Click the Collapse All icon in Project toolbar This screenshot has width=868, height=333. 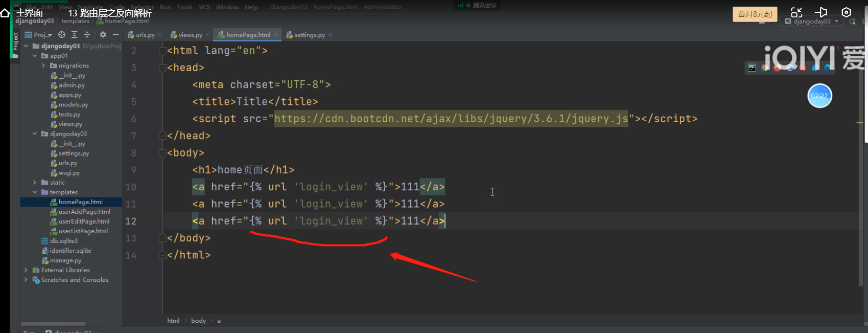point(87,35)
